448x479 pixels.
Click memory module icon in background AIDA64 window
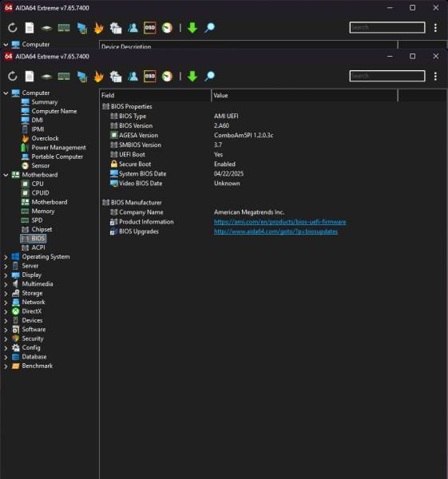click(64, 28)
